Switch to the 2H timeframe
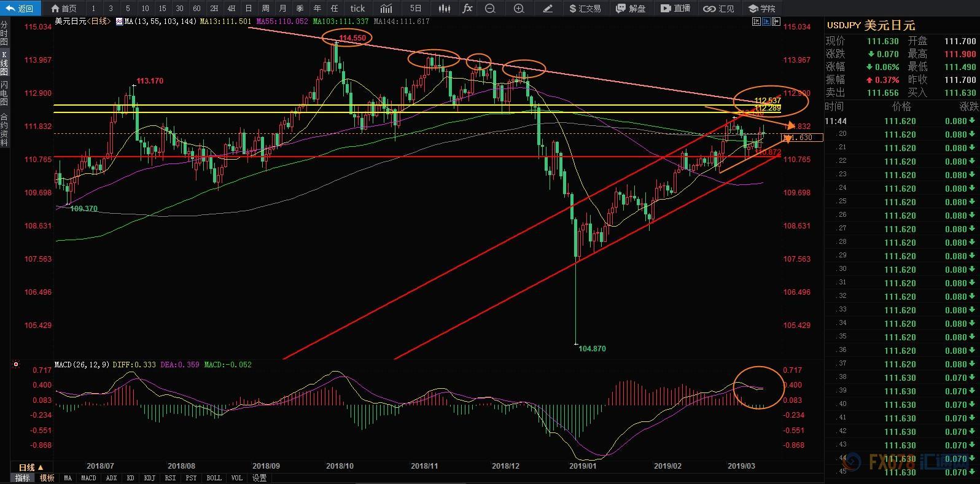This screenshot has height=484, width=980. pyautogui.click(x=214, y=8)
